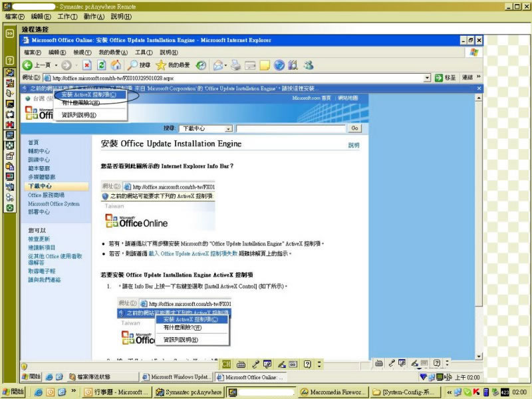
Task: Click the security shield icon in IE status bar
Action: (x=25, y=367)
